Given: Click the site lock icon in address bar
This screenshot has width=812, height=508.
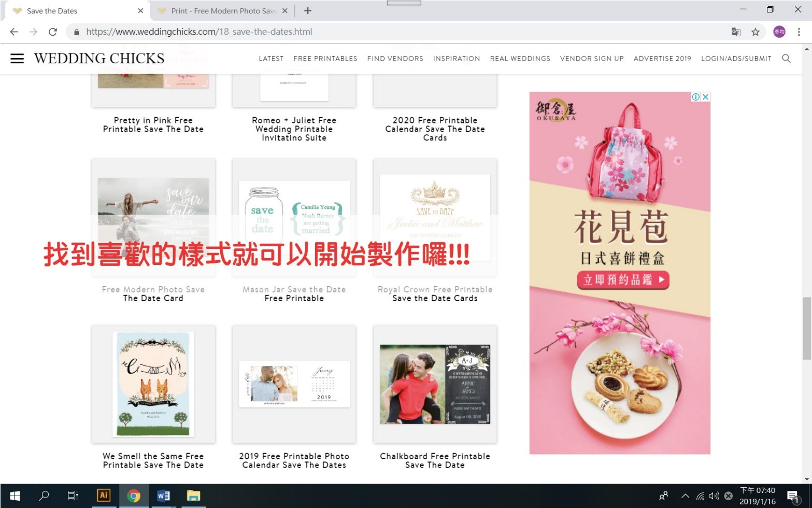Looking at the screenshot, I should tap(77, 32).
